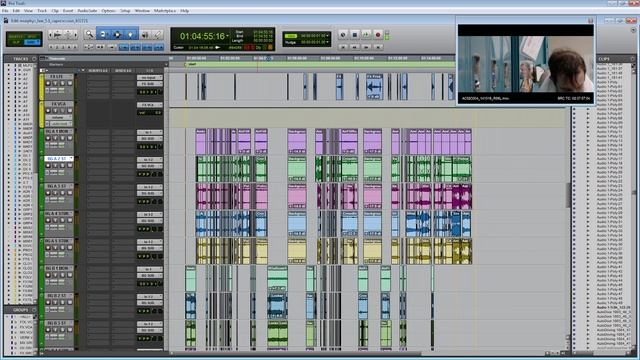The height and width of the screenshot is (360, 640).
Task: Click the large FX clip with arrow waveform
Action: [374, 87]
